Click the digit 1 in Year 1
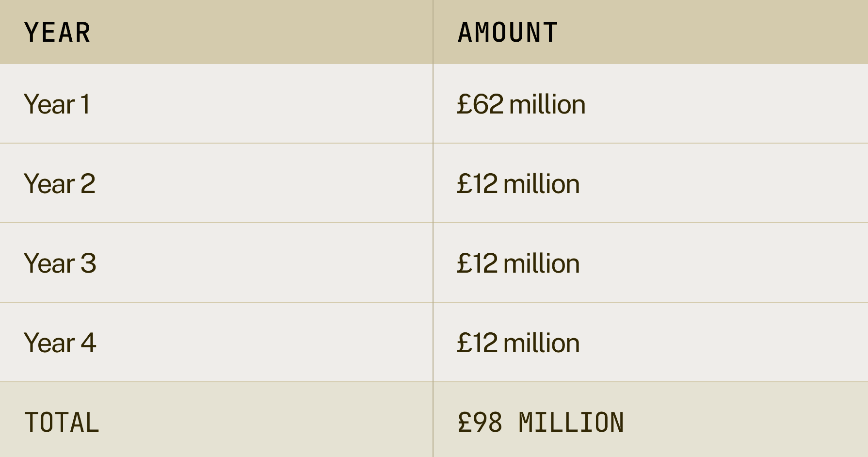Screen dimensions: 868x457 coord(85,104)
